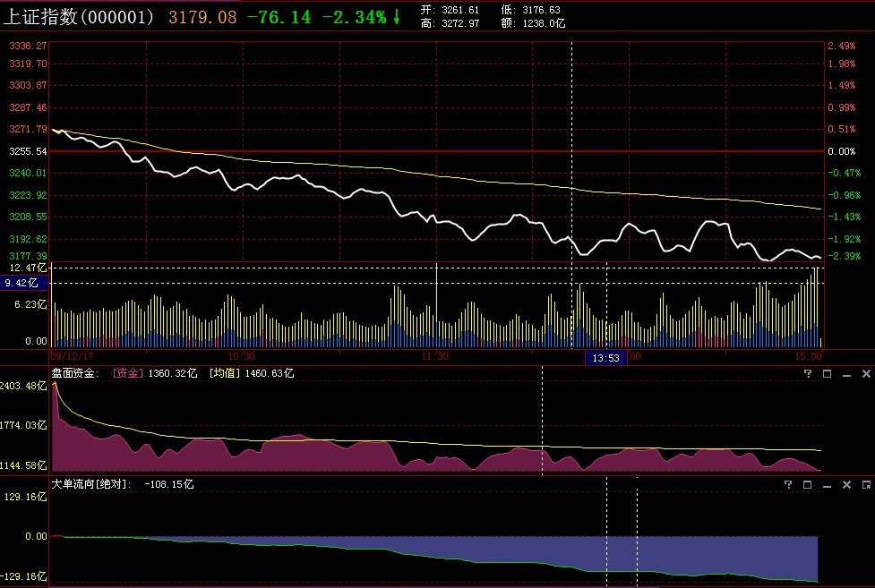The height and width of the screenshot is (588, 875).
Task: Click the 1144.58亿 axis label
Action: coord(23,465)
